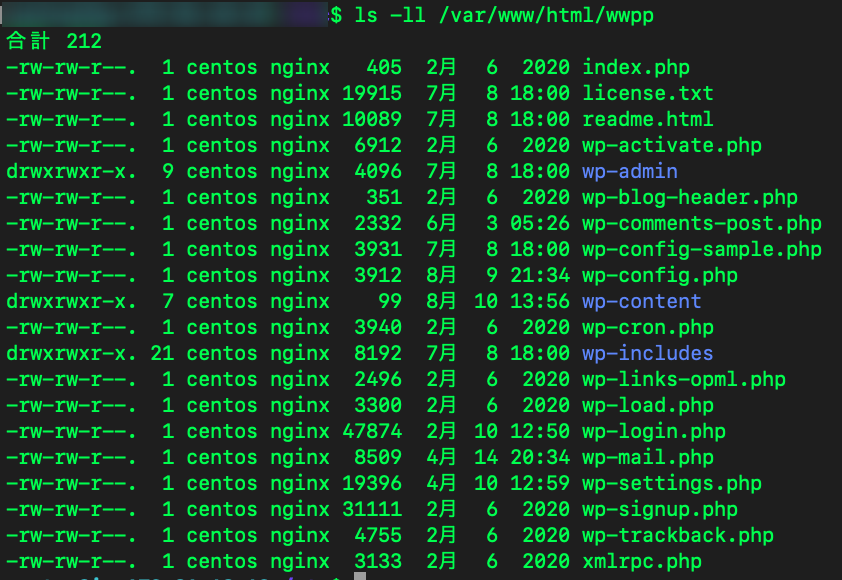Click the wp-cron.php filename
Screen dimensions: 842x580
pos(648,328)
